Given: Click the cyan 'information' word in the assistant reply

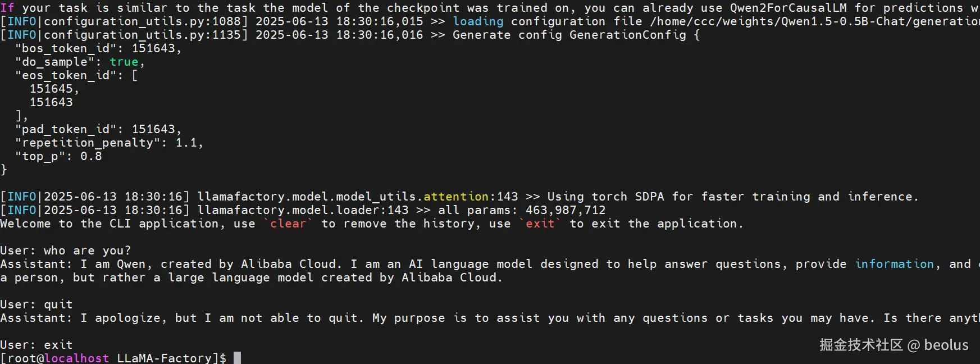Looking at the screenshot, I should (x=894, y=264).
